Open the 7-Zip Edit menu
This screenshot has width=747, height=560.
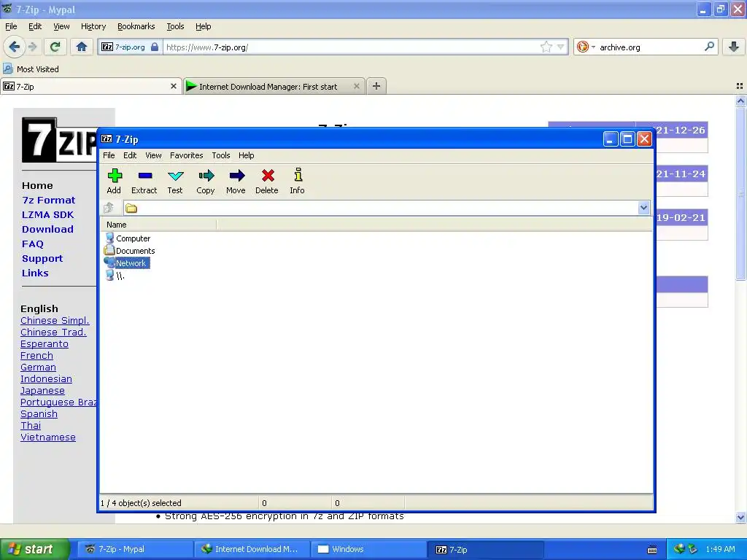[x=130, y=155]
